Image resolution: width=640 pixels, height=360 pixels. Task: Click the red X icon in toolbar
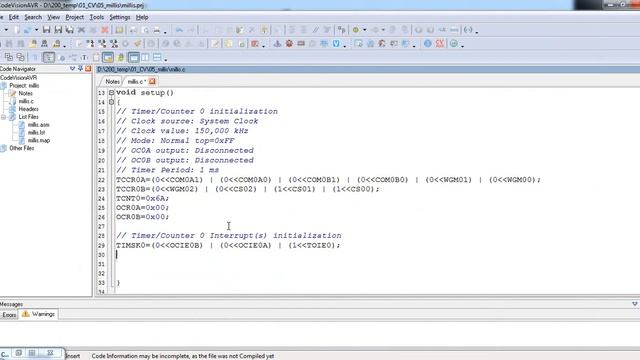tap(105, 30)
